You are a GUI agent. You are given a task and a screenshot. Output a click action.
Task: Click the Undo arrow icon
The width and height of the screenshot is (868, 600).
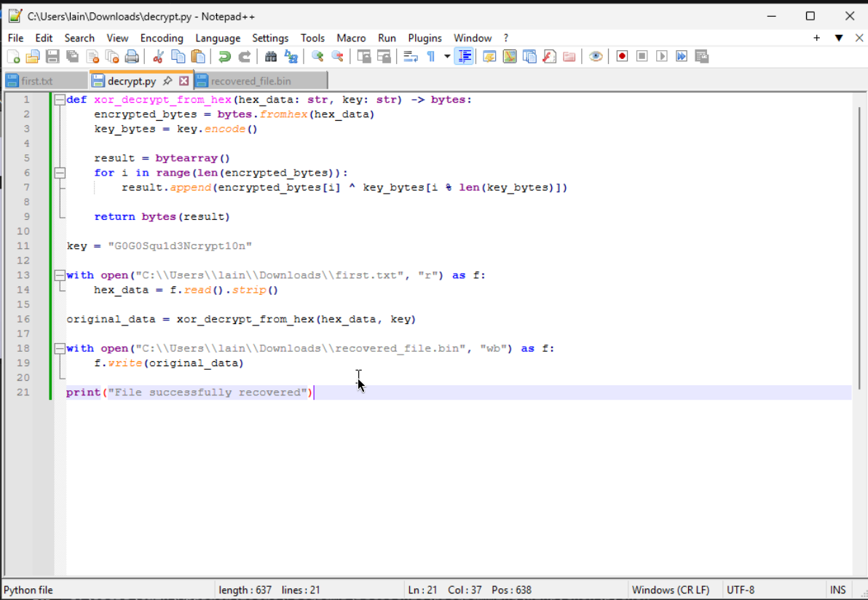coord(225,57)
